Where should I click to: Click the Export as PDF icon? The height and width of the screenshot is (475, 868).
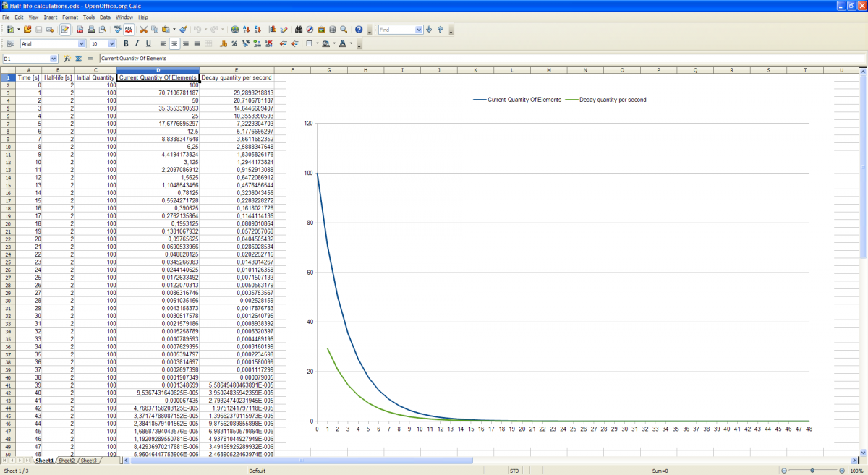(80, 30)
